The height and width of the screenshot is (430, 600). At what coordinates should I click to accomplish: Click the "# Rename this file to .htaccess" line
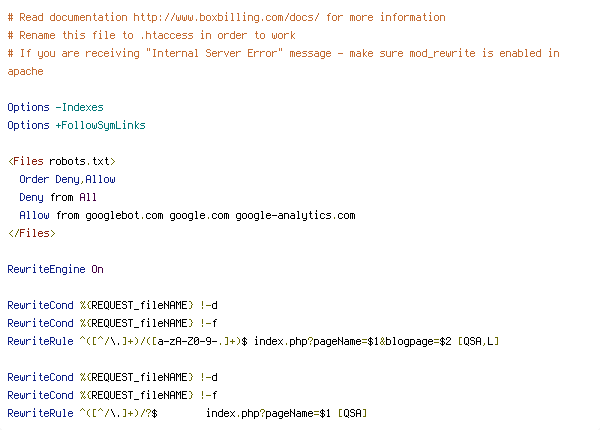click(152, 36)
